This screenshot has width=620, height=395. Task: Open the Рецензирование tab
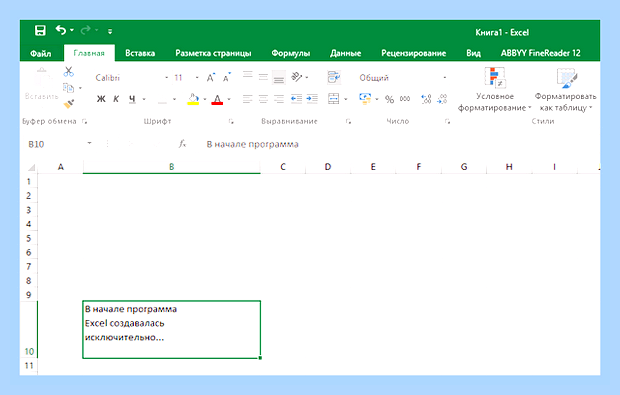[414, 53]
